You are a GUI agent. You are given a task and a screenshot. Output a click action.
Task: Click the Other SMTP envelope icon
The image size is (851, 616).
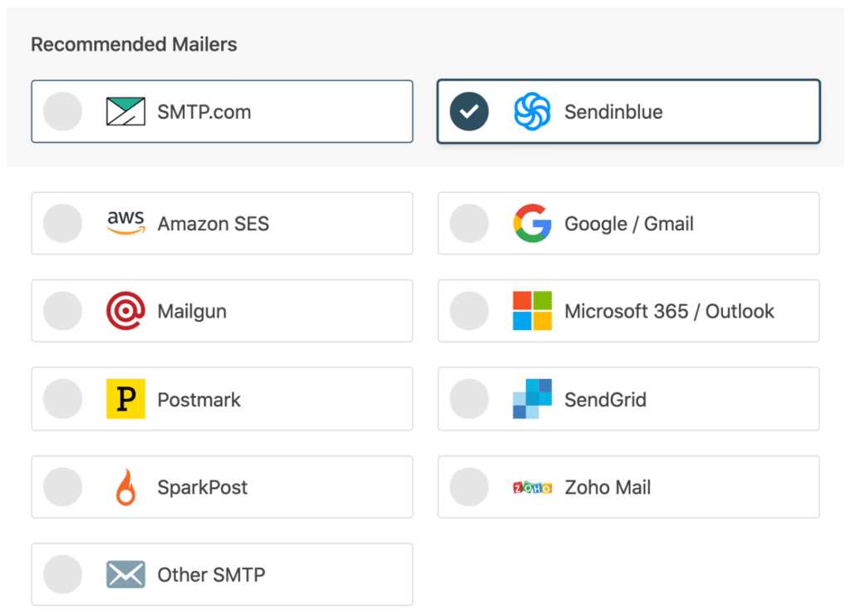pos(125,574)
